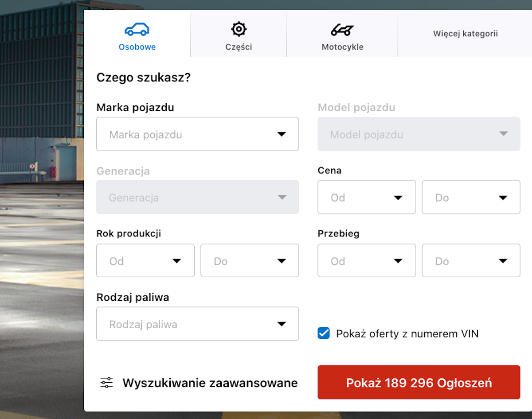Open Więcej kategorii
This screenshot has height=419, width=532.
pos(465,34)
